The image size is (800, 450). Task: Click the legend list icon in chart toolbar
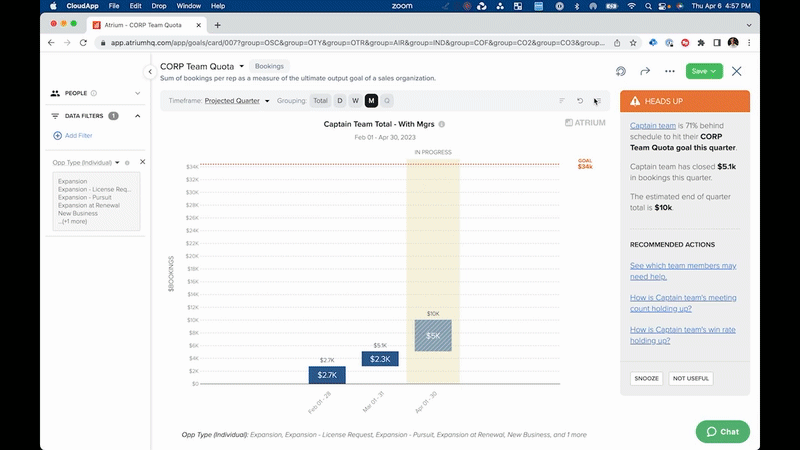598,101
